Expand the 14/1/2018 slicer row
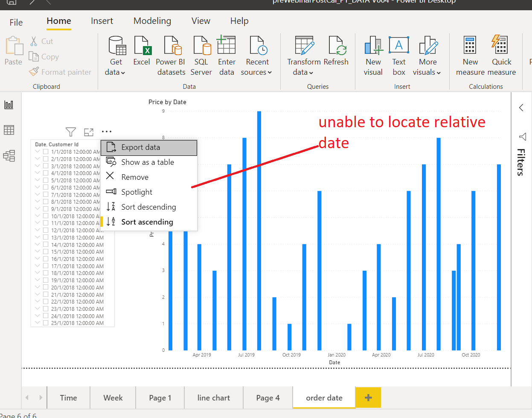Image resolution: width=532 pixels, height=418 pixels. coord(38,245)
